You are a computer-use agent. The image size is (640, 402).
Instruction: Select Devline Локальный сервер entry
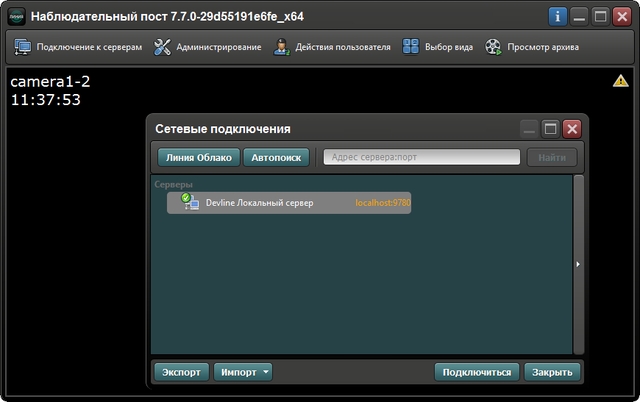(259, 203)
